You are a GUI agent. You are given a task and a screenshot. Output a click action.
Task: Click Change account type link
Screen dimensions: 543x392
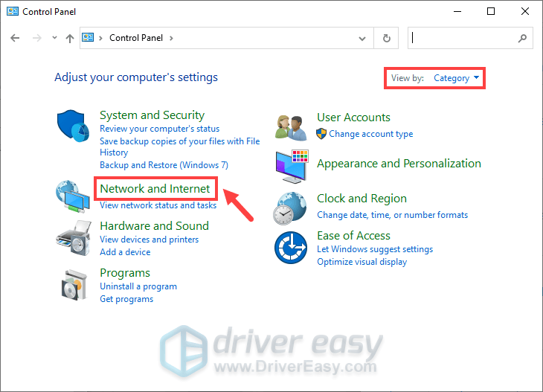pyautogui.click(x=370, y=134)
